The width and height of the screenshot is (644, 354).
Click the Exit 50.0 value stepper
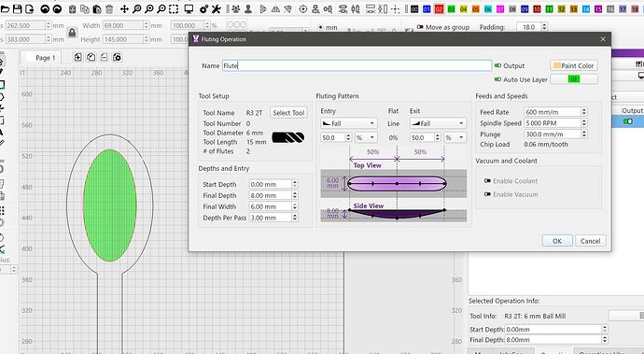[x=438, y=137]
